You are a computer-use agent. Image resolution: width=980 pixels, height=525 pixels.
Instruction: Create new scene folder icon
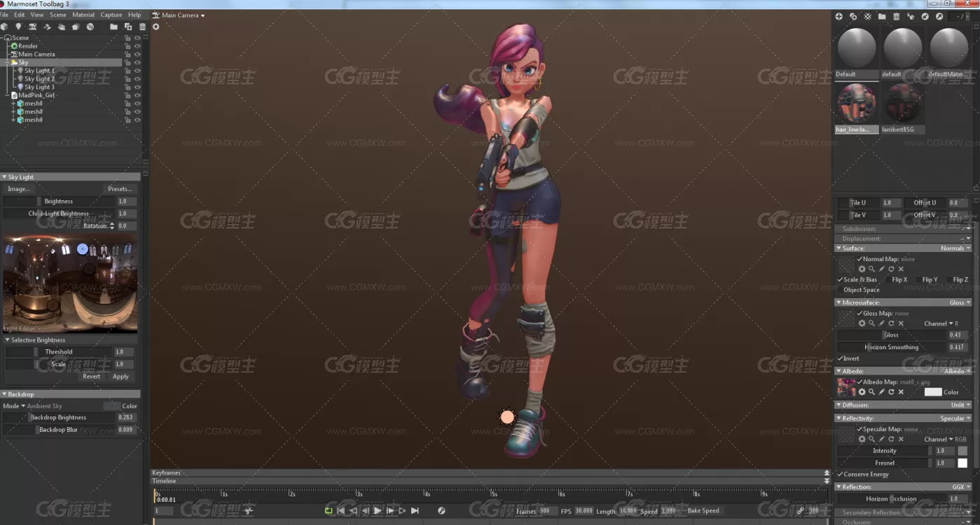point(113,27)
